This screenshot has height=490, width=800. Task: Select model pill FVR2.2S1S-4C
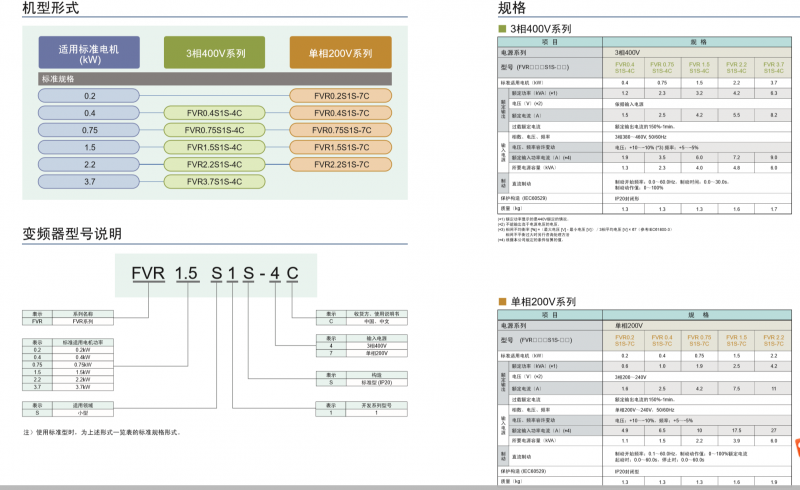coord(214,164)
